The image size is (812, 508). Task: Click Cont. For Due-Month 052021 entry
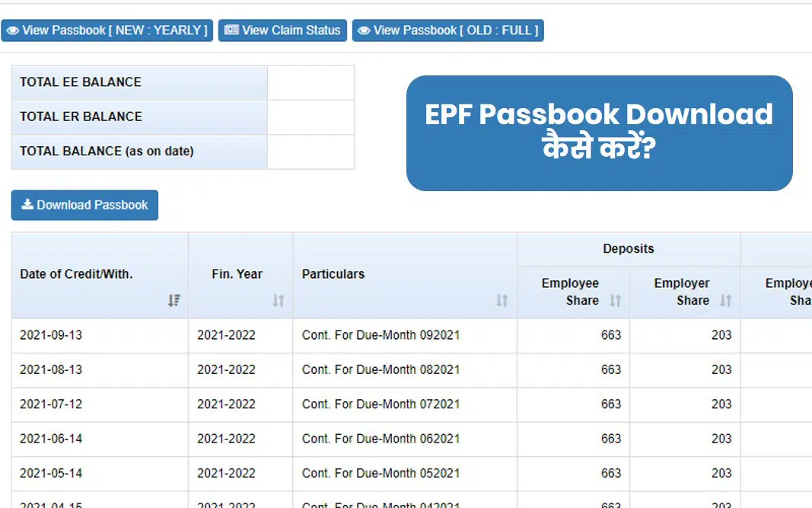pos(381,474)
